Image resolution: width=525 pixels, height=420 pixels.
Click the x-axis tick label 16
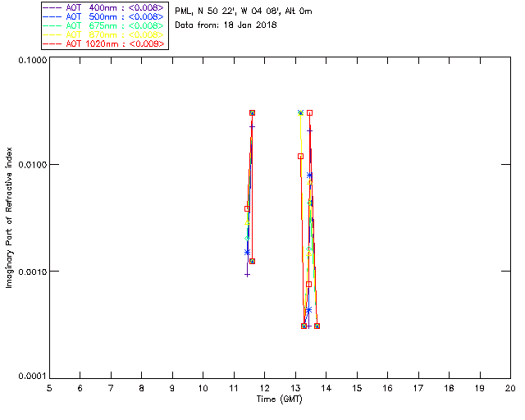click(387, 388)
